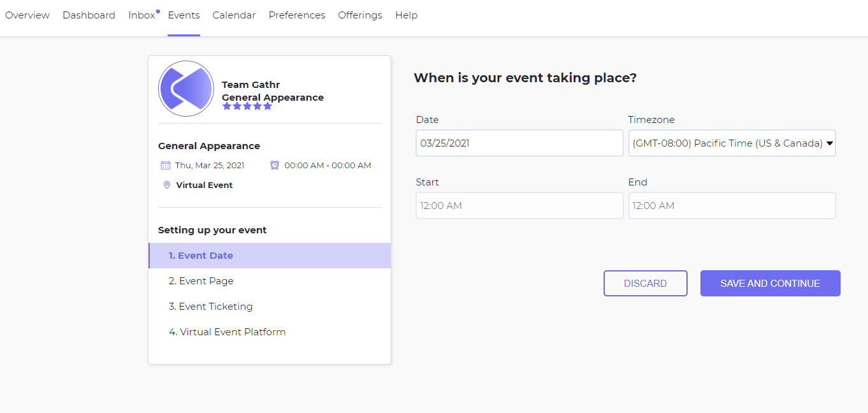
Task: Select step 4. Virtual Event Platform
Action: click(270, 332)
